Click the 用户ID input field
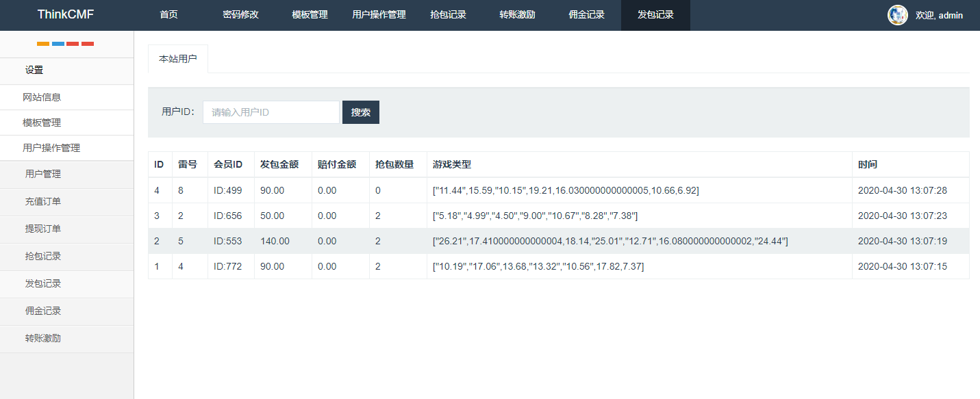The width and height of the screenshot is (980, 399). (271, 112)
